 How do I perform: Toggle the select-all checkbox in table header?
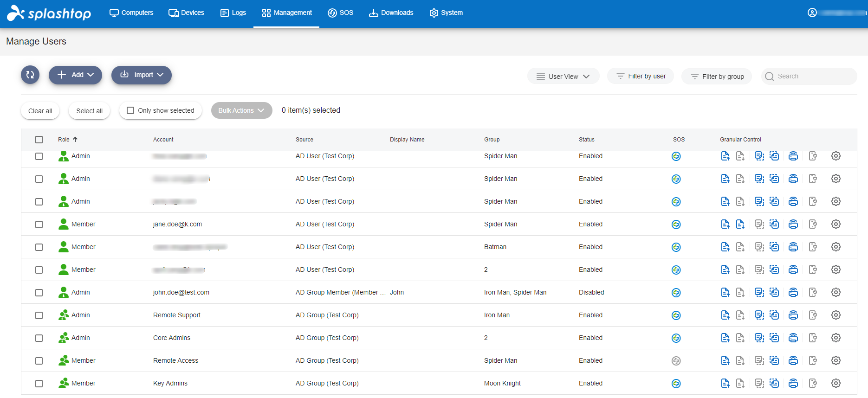point(39,140)
